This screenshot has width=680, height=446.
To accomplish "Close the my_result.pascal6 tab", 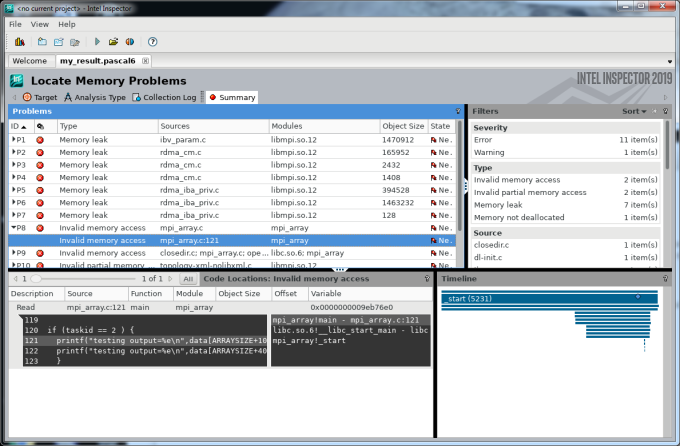I will click(x=145, y=61).
